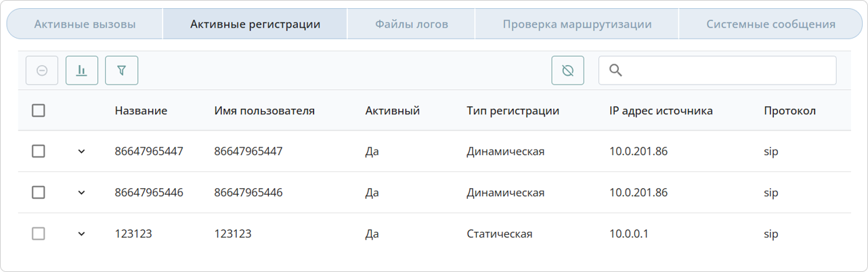Check the box for row 86647965447

(39, 152)
